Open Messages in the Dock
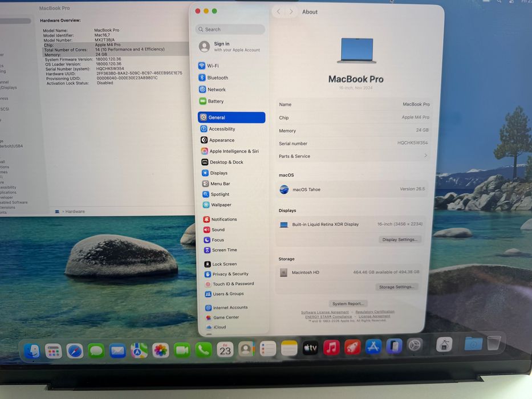 (96, 351)
